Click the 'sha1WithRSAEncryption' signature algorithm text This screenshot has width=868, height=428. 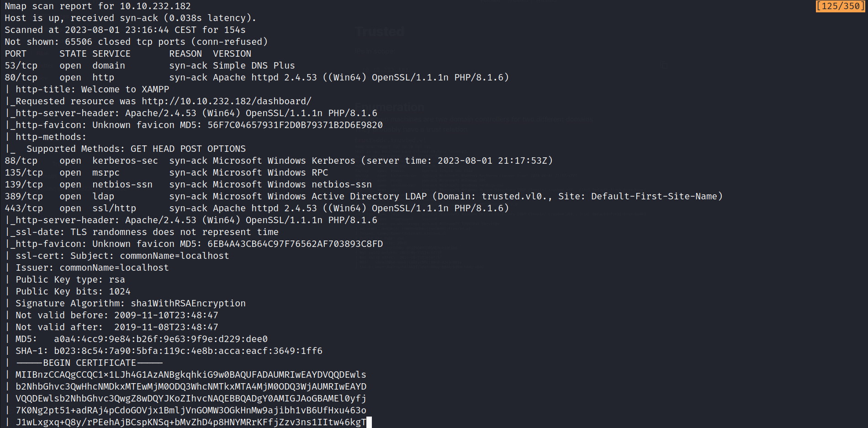click(188, 303)
